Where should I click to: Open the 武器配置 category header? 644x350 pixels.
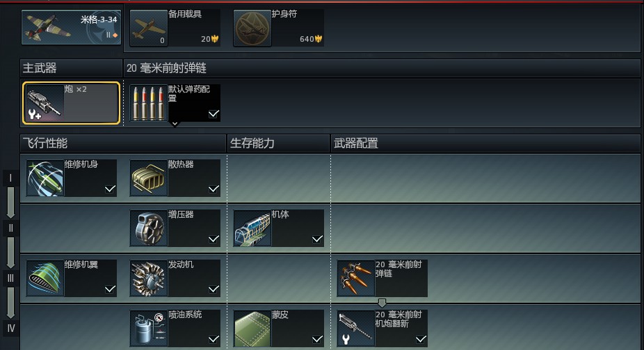(x=485, y=143)
